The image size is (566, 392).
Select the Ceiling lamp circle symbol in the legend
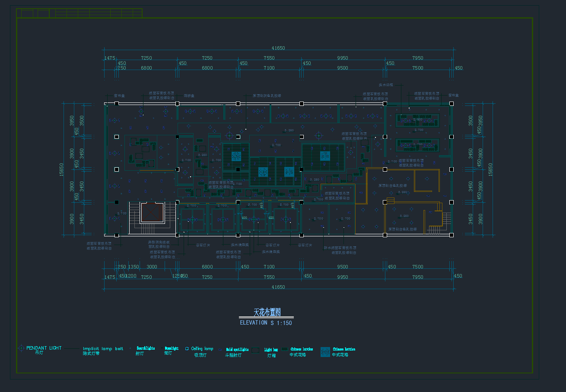[x=187, y=349]
